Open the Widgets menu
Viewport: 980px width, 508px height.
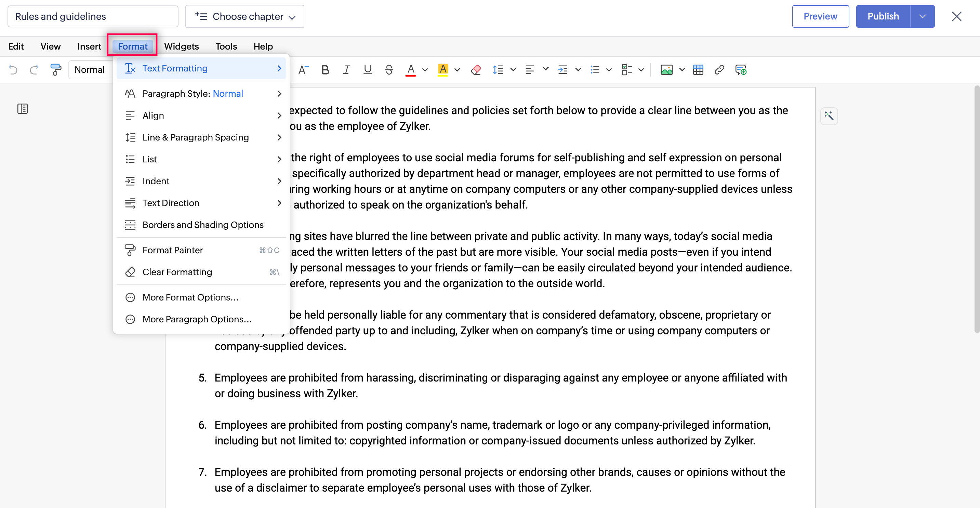pyautogui.click(x=181, y=46)
